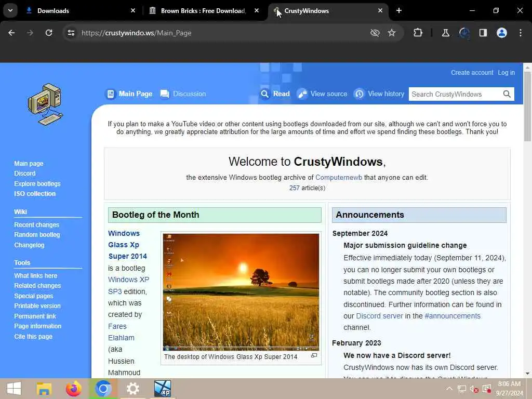532x399 pixels.
Task: Bookmark this page with the star
Action: coord(392,33)
